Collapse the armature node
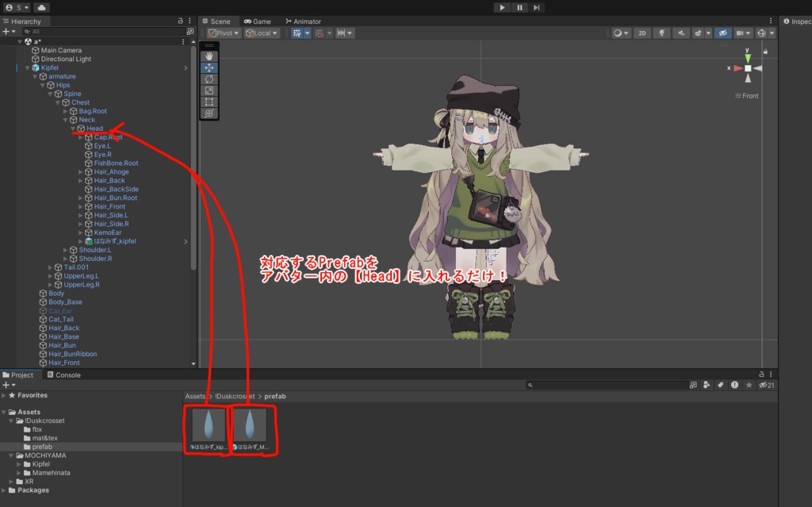Image resolution: width=812 pixels, height=507 pixels. tap(35, 77)
